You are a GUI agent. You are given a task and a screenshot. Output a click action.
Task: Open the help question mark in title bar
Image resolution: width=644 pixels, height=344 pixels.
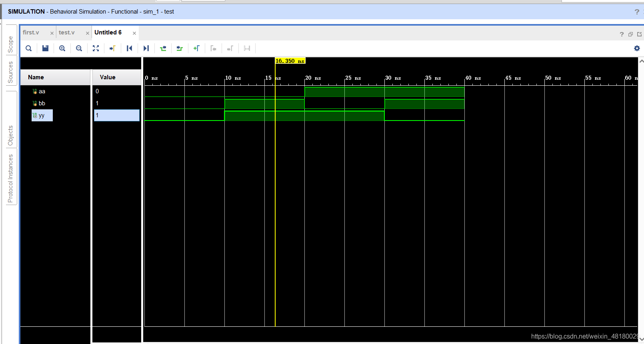(x=637, y=12)
